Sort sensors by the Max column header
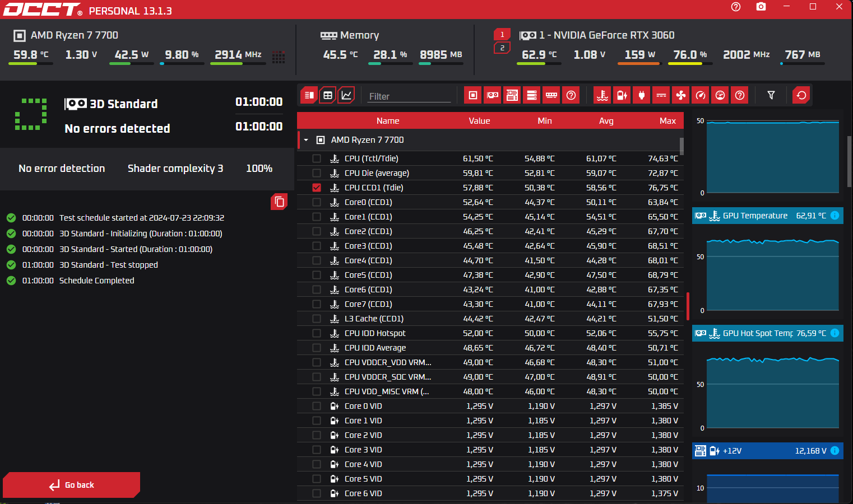The width and height of the screenshot is (853, 504). point(667,121)
